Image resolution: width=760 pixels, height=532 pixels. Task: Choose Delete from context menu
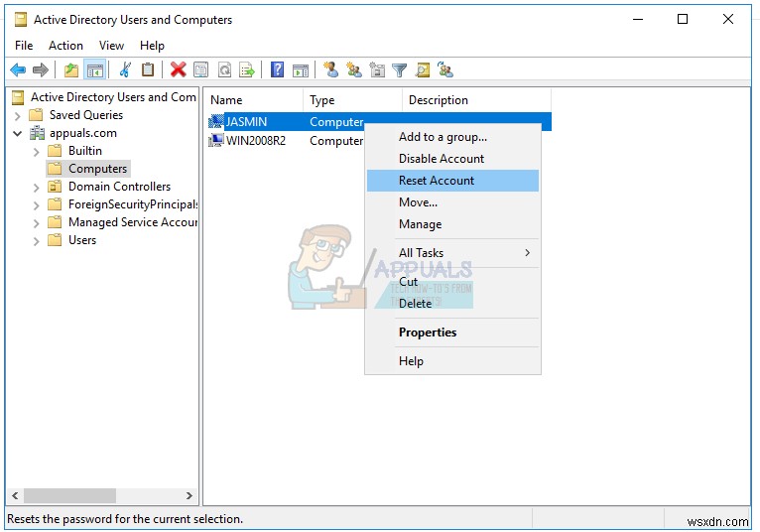coord(452,303)
